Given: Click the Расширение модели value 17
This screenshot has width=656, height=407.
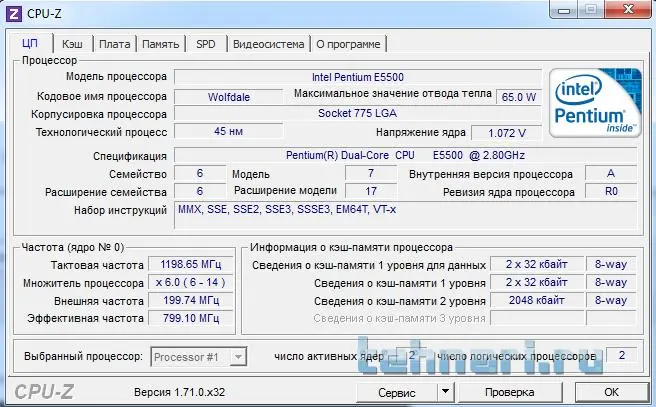Looking at the screenshot, I should click(371, 191).
